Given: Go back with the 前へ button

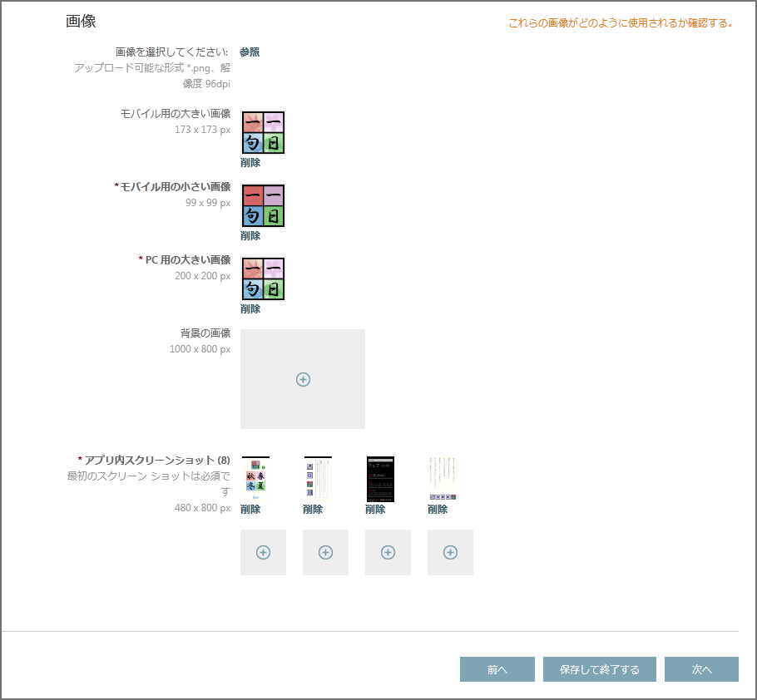Looking at the screenshot, I should 497,669.
